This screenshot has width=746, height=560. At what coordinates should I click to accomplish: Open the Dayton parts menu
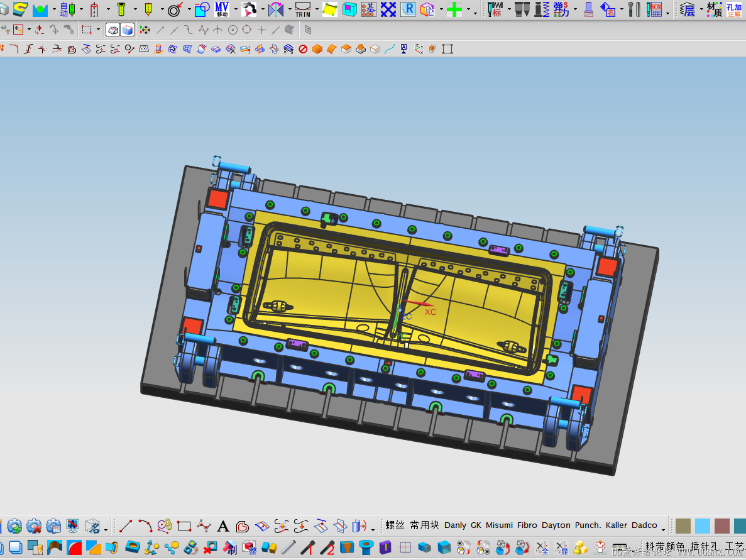click(x=556, y=525)
